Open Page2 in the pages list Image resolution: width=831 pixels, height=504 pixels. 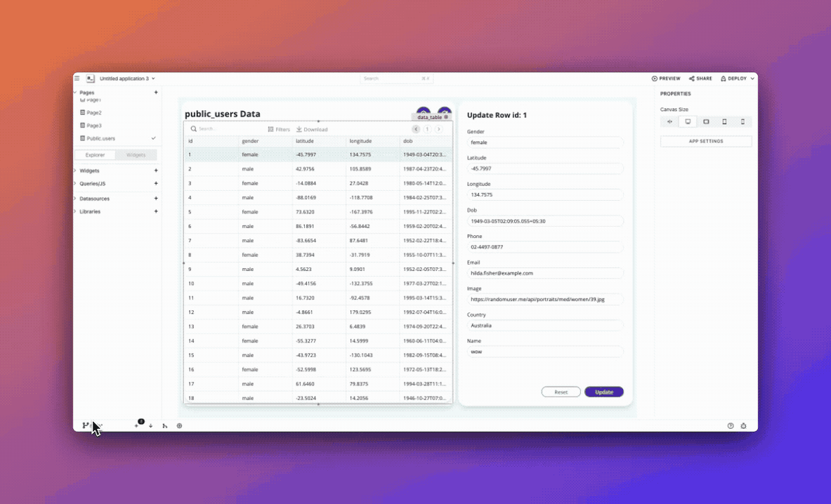tap(93, 112)
